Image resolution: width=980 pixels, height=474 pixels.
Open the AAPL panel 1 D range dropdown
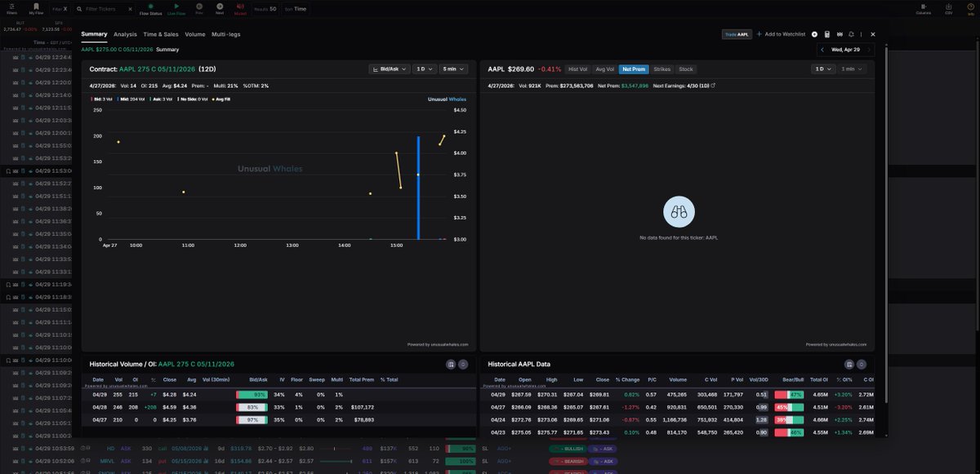(822, 69)
